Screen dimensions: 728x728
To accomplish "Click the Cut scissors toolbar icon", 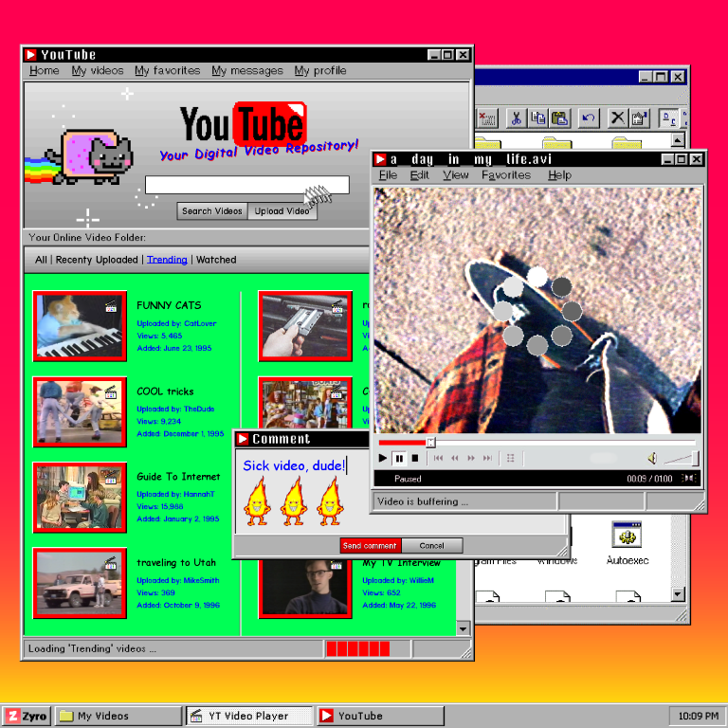I will 516,118.
